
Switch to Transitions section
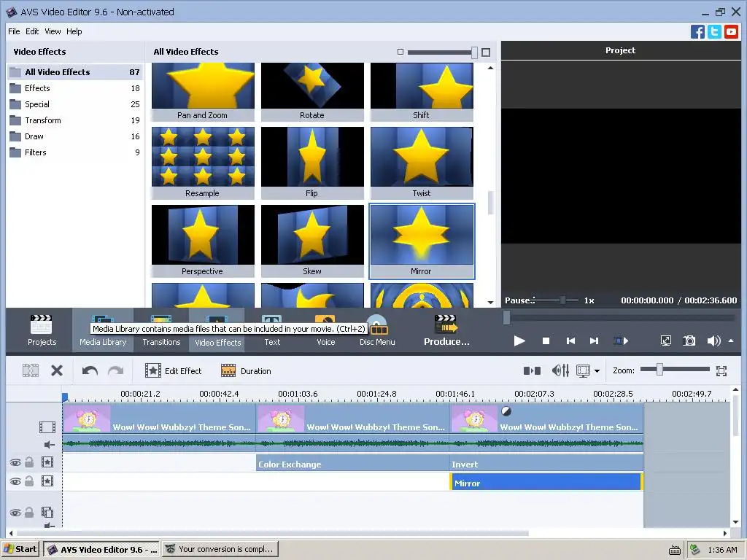point(161,330)
